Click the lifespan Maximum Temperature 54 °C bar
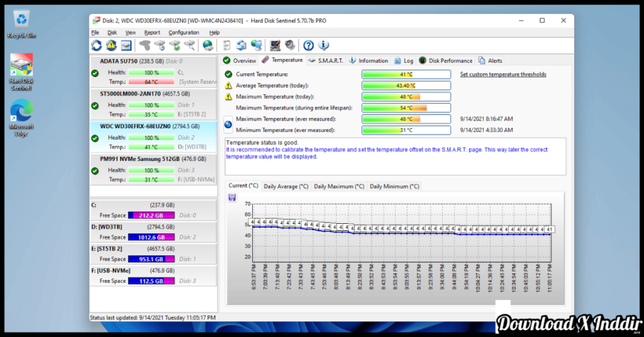Image resolution: width=644 pixels, height=337 pixels. coord(406,108)
